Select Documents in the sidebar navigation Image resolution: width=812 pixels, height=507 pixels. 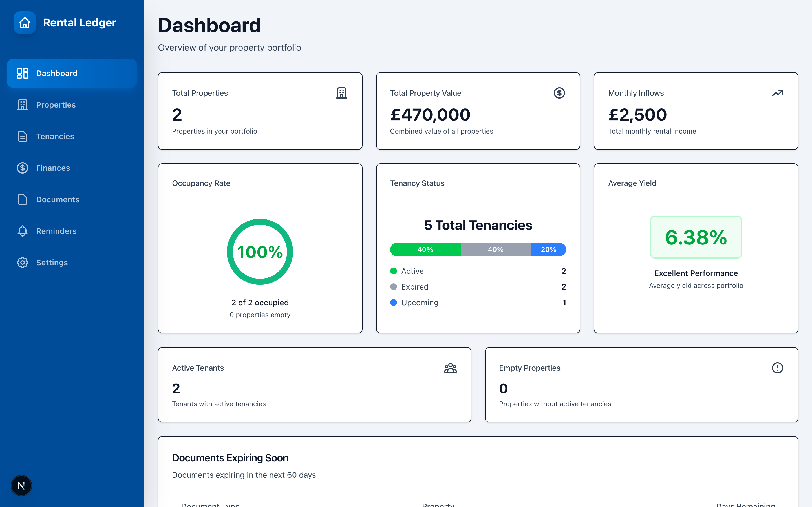click(x=58, y=199)
